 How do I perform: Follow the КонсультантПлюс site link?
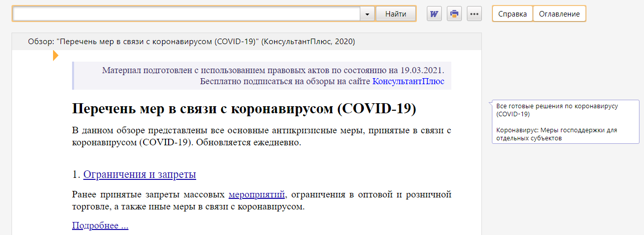tap(408, 81)
